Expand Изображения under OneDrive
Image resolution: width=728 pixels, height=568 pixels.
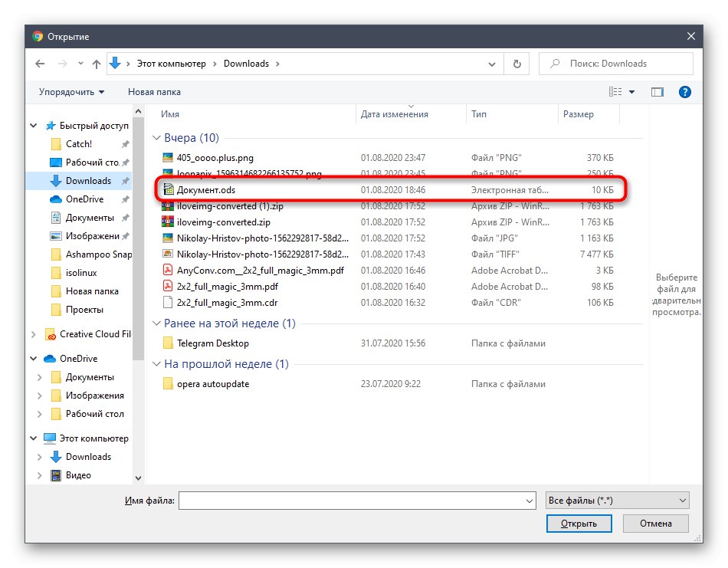click(39, 396)
